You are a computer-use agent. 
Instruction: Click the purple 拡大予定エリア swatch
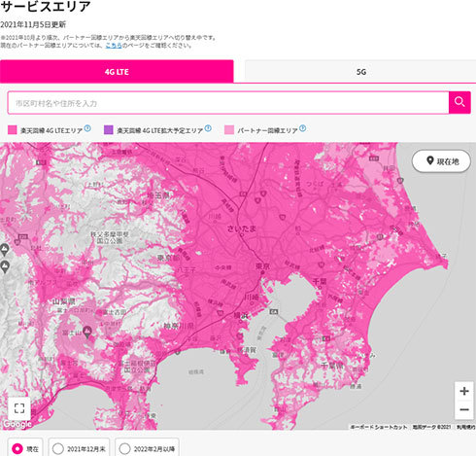pyautogui.click(x=109, y=130)
